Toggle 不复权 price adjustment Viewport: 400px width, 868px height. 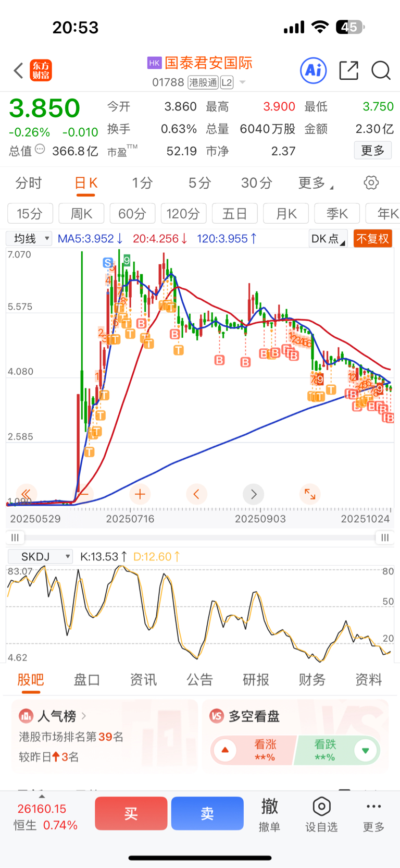[372, 239]
